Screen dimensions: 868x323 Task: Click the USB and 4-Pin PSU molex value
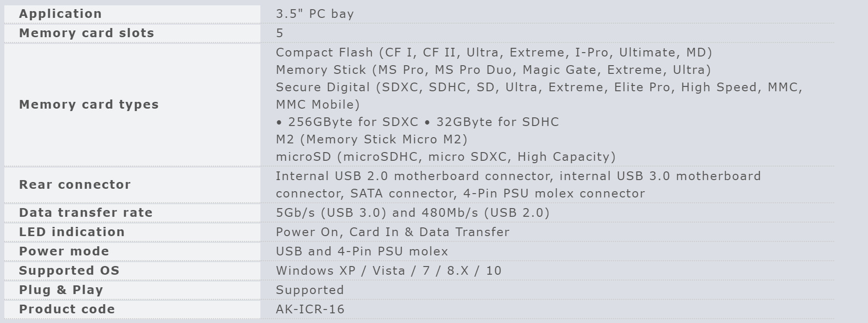[x=362, y=251]
